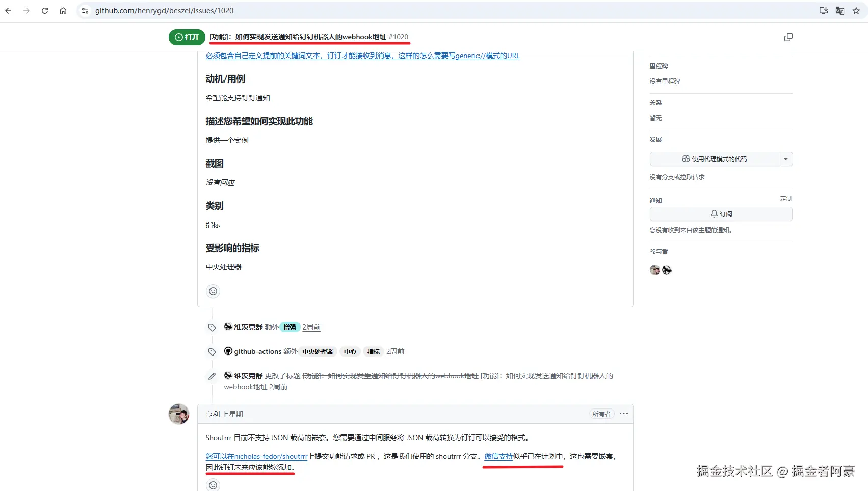868x491 pixels.
Task: Open the 2周前 timestamp on title change
Action: tap(278, 387)
